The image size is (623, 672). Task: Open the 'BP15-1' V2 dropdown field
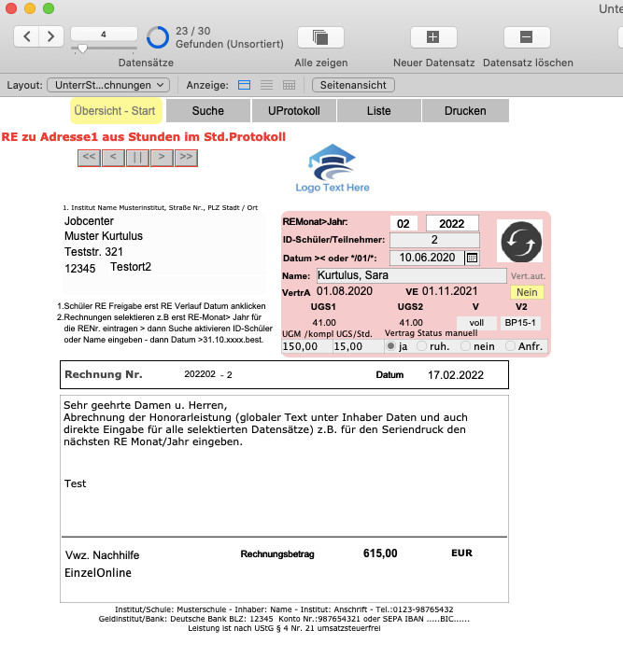(x=520, y=323)
